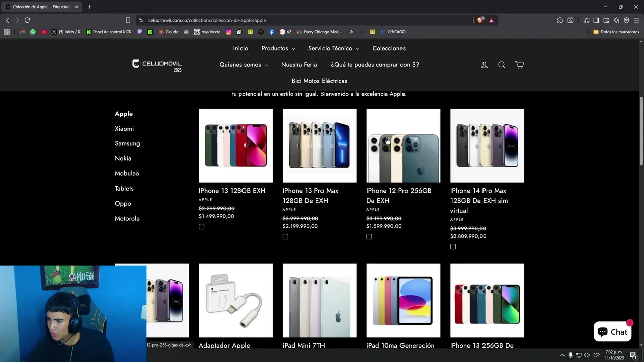
Task: Filter by Mobulaa brand
Action: point(127,173)
